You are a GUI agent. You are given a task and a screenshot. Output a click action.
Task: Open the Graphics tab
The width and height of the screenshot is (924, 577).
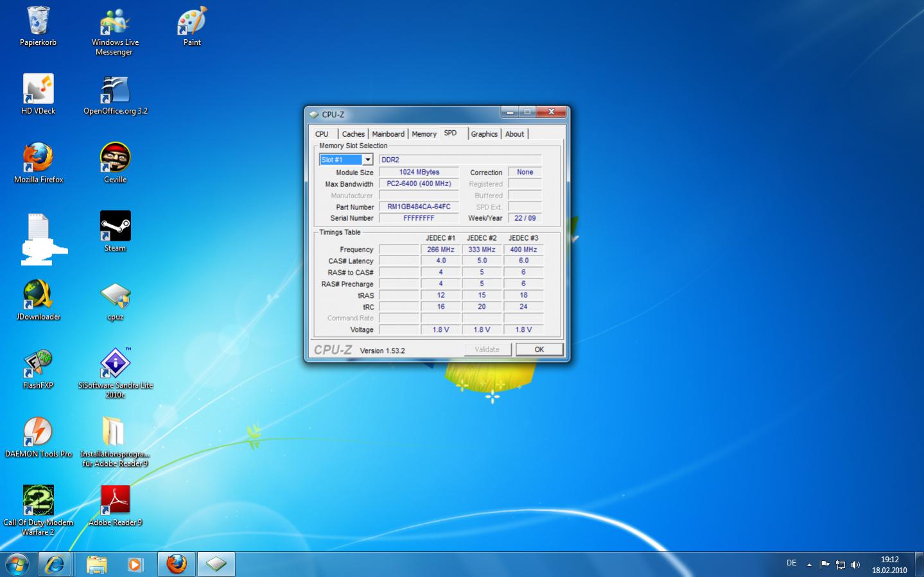pos(484,134)
